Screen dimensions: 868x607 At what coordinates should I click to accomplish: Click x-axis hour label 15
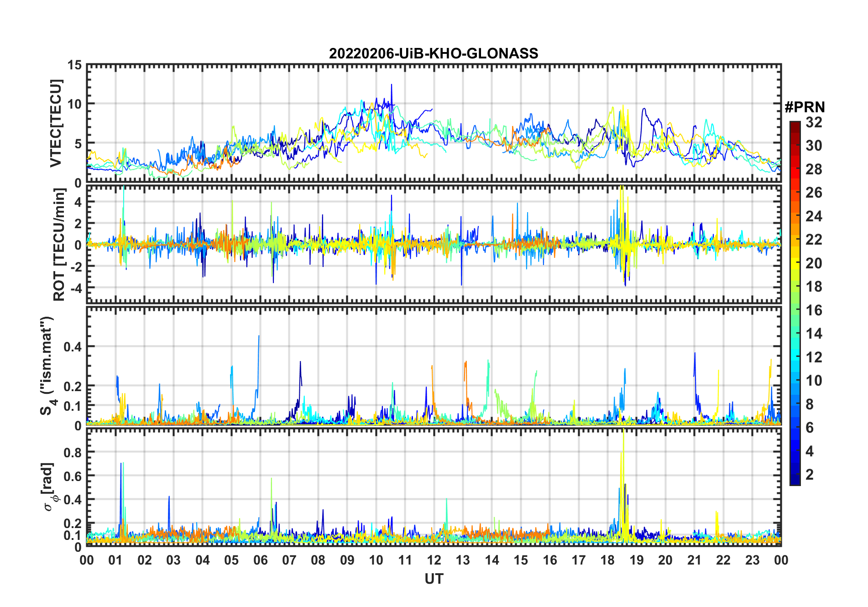pyautogui.click(x=521, y=560)
